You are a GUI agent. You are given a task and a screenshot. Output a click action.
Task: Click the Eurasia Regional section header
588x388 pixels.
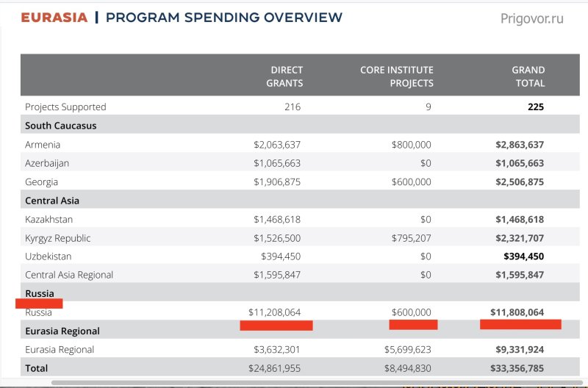pos(62,331)
